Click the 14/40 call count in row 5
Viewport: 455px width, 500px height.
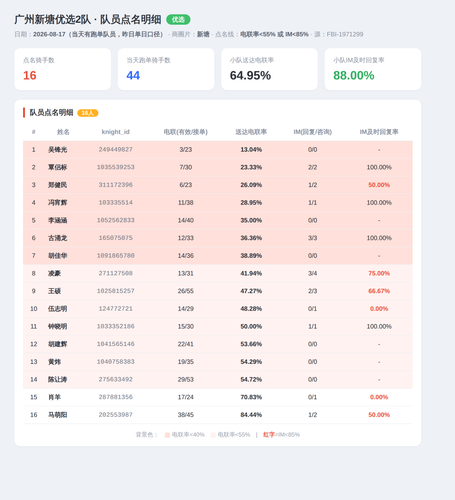(186, 220)
